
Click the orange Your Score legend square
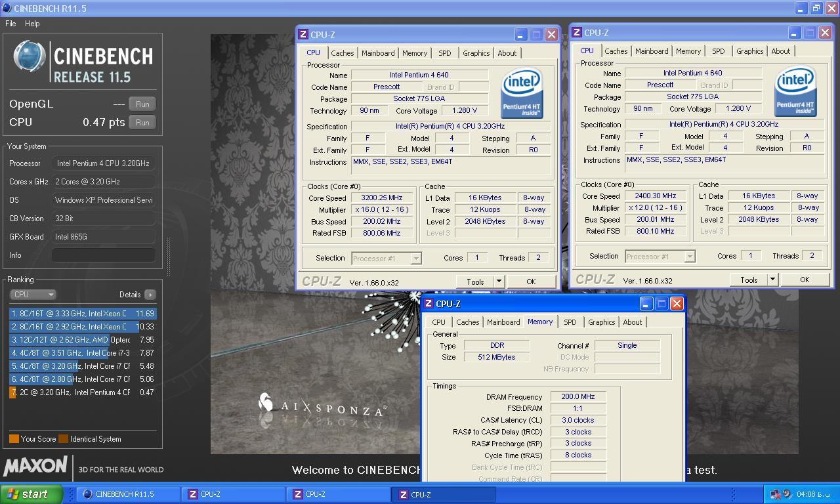[x=14, y=439]
